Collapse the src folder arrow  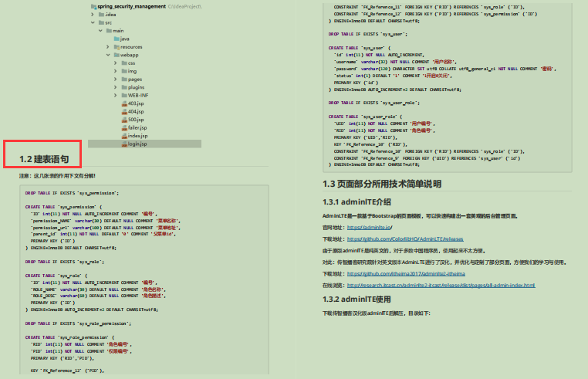click(93, 23)
